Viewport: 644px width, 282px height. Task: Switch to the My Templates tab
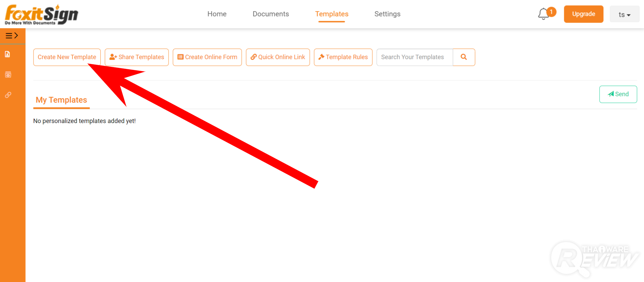pos(62,100)
